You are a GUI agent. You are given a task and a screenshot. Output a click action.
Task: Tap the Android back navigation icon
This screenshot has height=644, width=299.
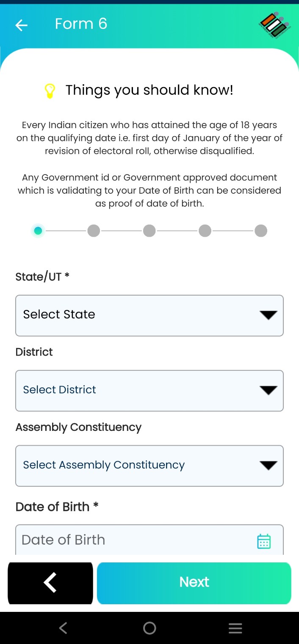pyautogui.click(x=63, y=628)
